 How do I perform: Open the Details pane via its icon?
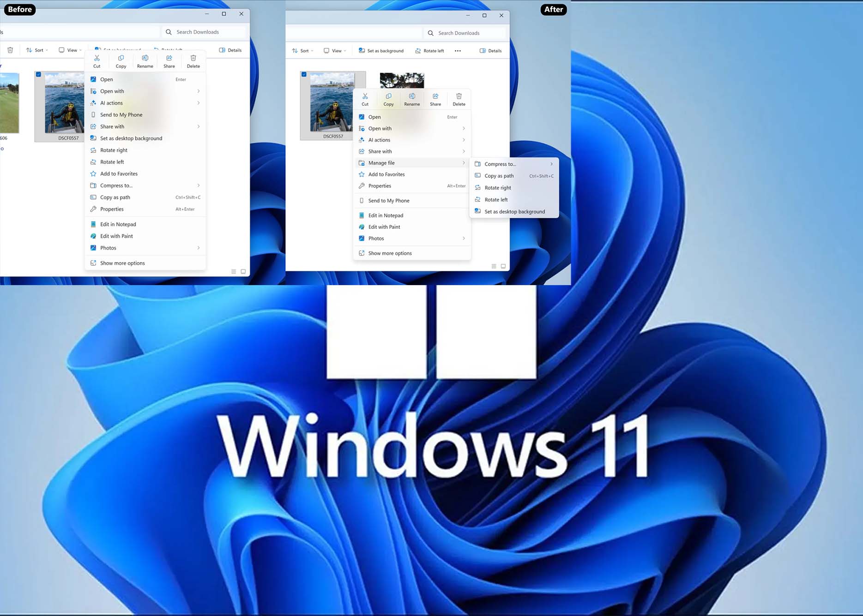(483, 50)
